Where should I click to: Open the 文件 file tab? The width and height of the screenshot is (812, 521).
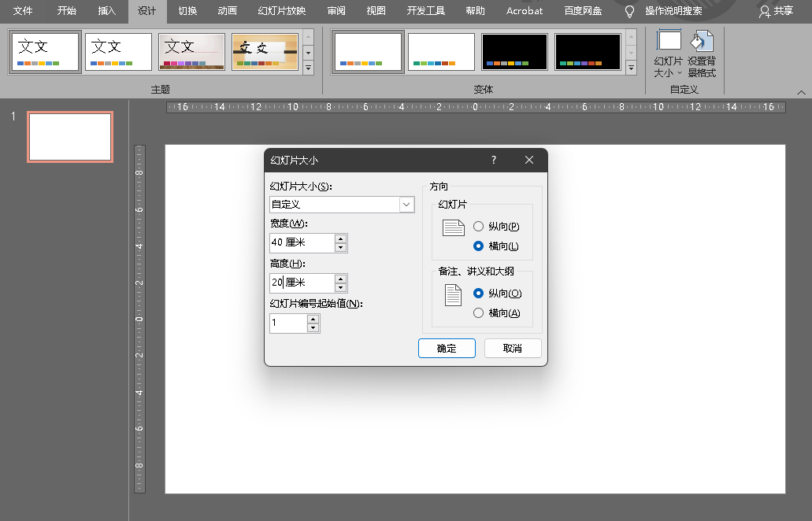click(23, 11)
